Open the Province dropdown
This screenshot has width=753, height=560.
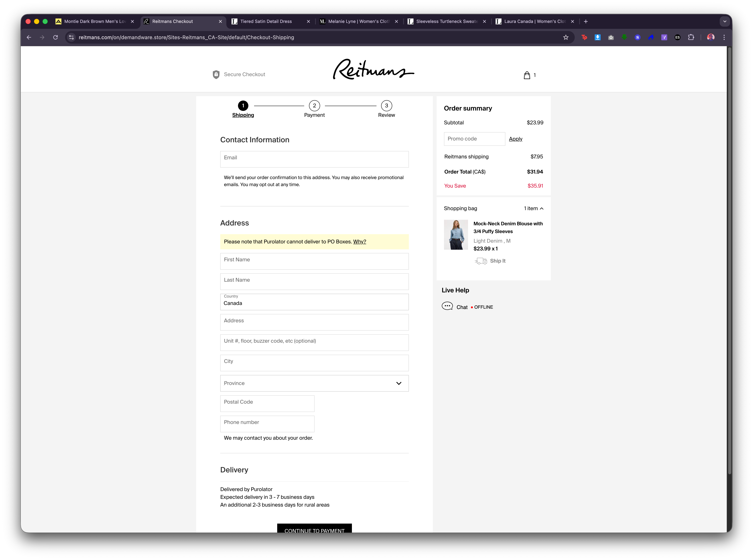click(x=314, y=383)
